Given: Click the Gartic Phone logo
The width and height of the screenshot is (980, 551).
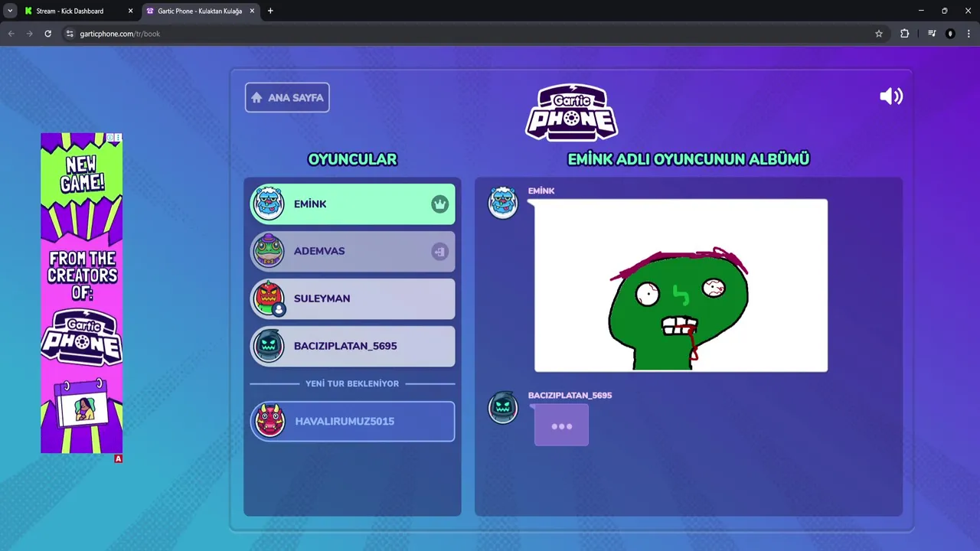Looking at the screenshot, I should pos(572,112).
